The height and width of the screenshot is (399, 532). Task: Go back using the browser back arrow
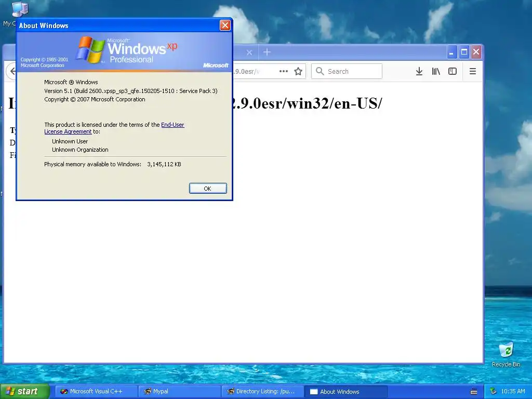tap(12, 71)
